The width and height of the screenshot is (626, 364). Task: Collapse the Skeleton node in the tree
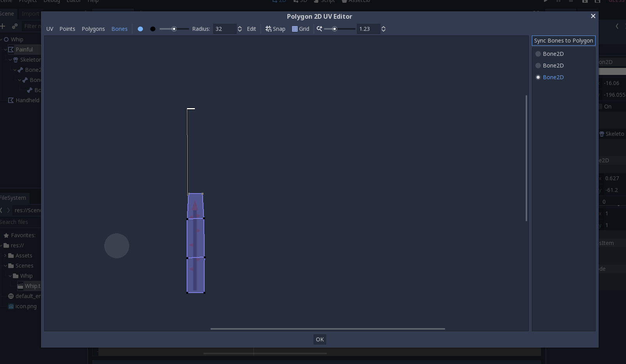tap(10, 59)
